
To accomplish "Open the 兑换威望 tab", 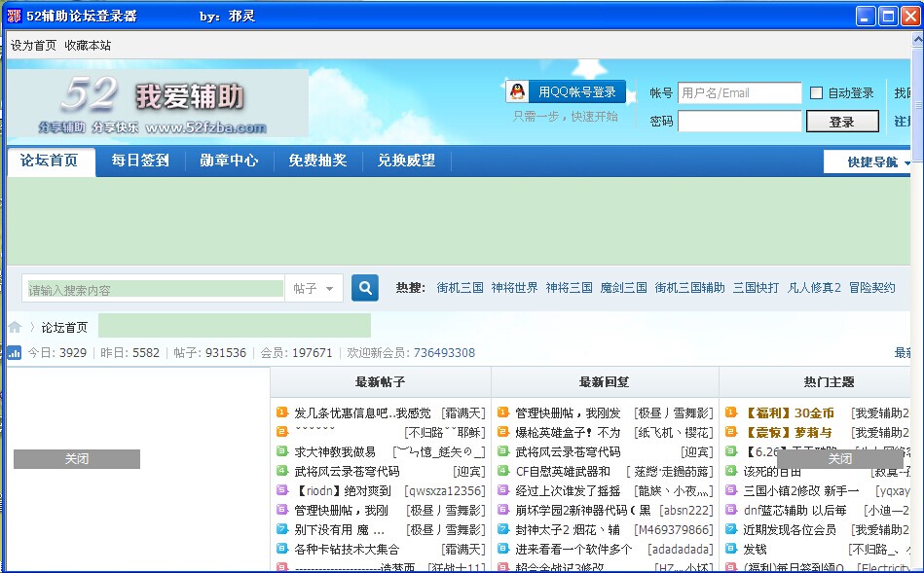I will [407, 161].
